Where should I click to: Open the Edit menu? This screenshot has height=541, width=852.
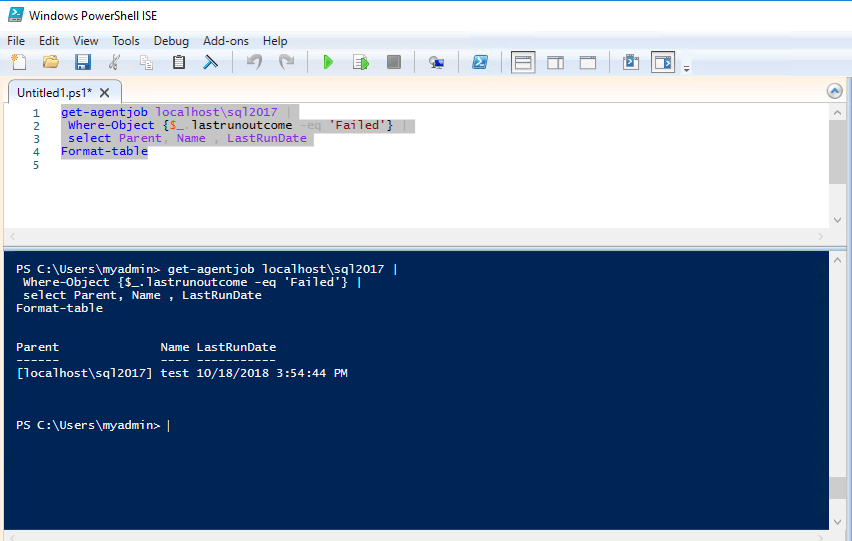tap(49, 41)
